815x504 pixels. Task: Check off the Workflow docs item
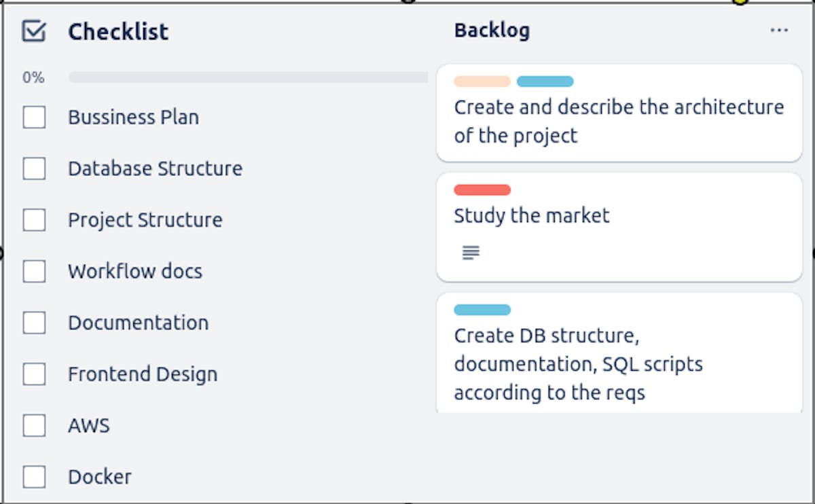pyautogui.click(x=34, y=272)
